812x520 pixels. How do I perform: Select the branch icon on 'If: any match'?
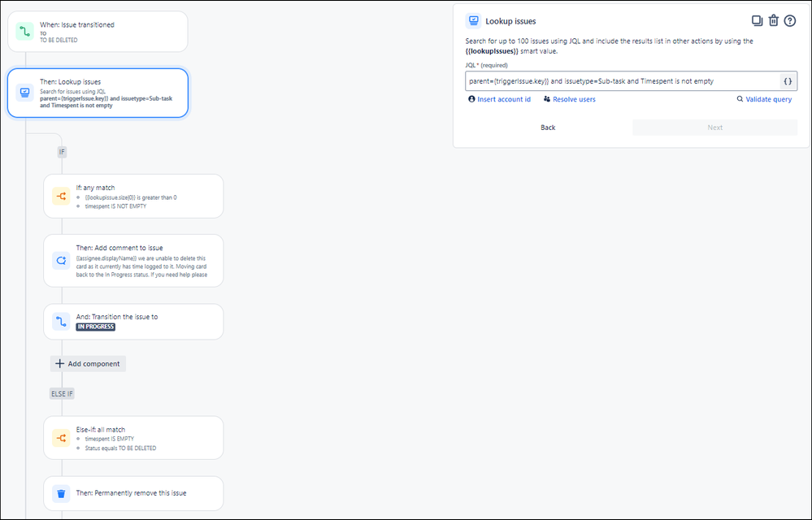tap(60, 196)
